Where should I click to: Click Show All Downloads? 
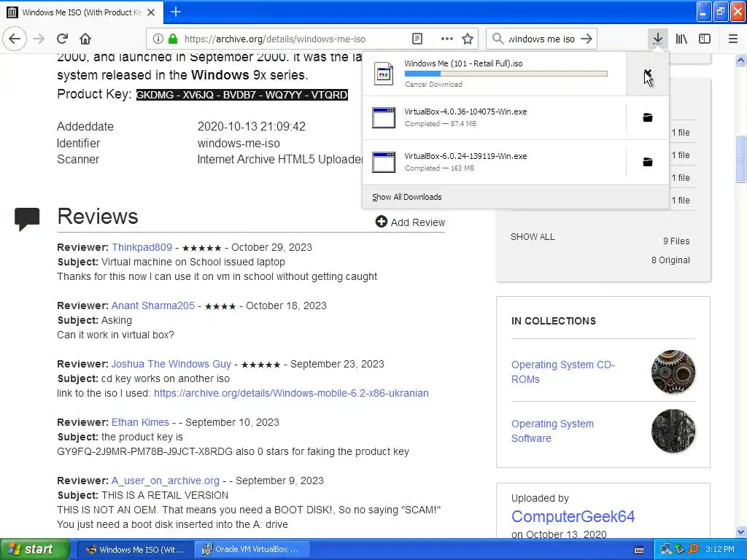tap(407, 197)
